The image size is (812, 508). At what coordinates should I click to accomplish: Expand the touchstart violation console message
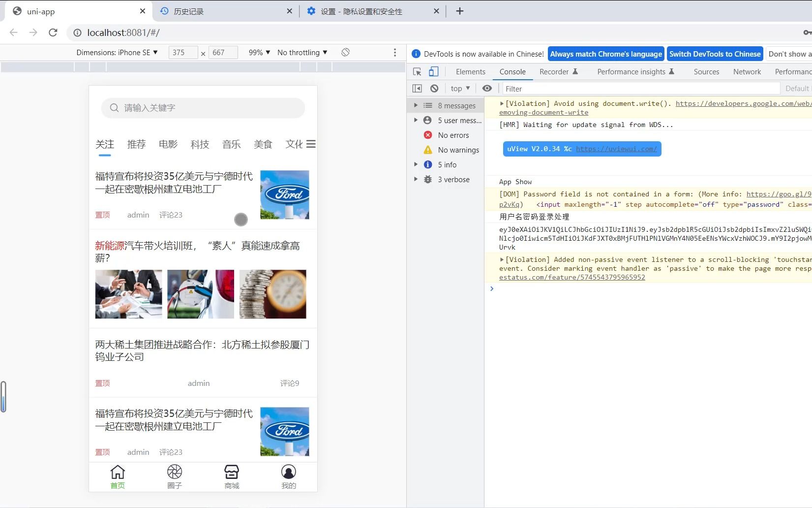point(501,259)
